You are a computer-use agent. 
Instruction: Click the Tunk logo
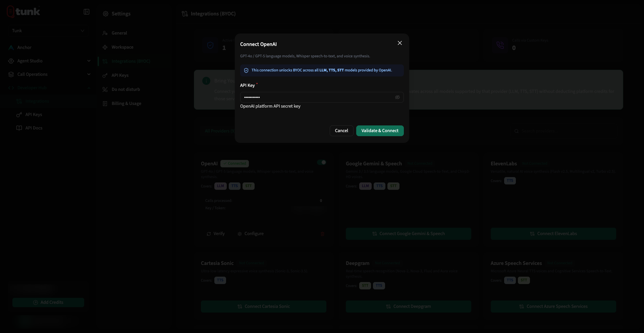pyautogui.click(x=23, y=12)
